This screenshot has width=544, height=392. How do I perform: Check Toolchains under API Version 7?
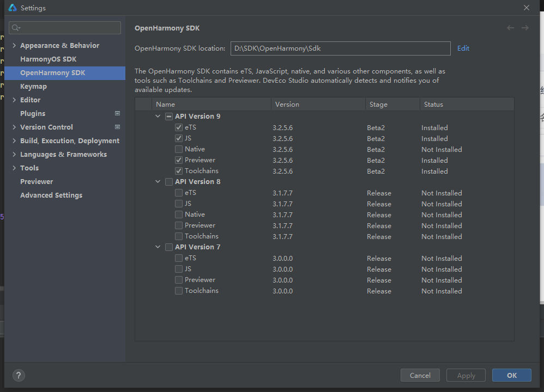coord(179,290)
